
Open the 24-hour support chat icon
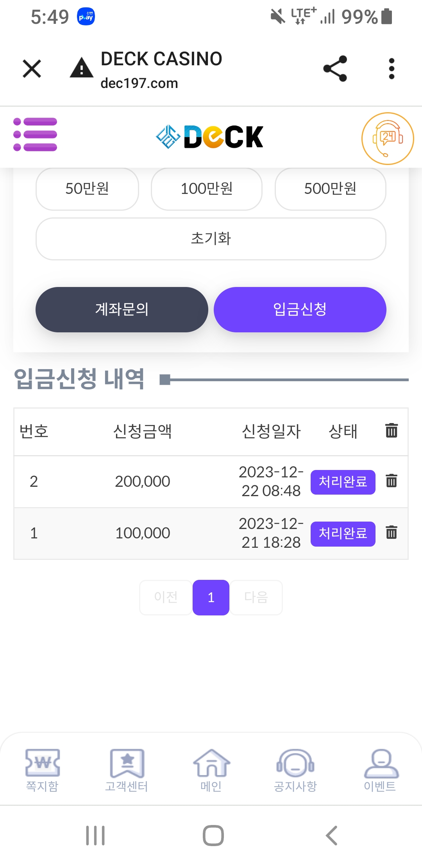point(387,138)
